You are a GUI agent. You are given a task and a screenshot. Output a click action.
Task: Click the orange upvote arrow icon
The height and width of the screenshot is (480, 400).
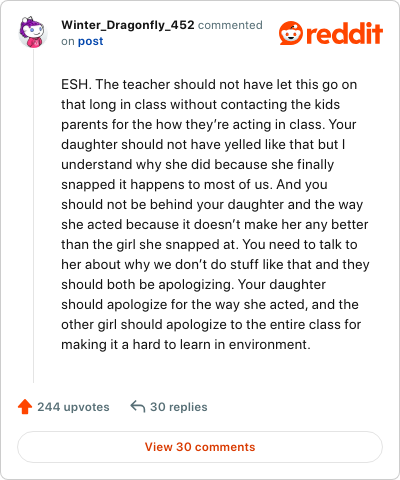(x=25, y=407)
